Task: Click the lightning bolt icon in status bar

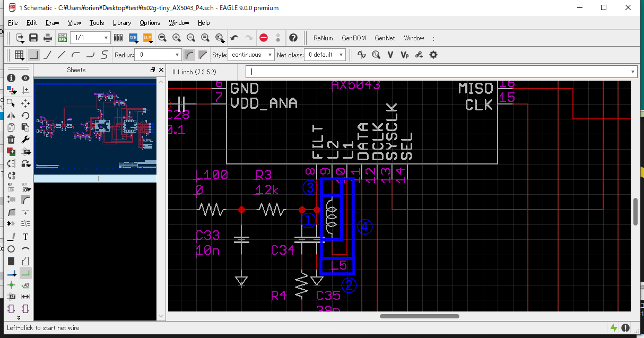Action: click(614, 328)
